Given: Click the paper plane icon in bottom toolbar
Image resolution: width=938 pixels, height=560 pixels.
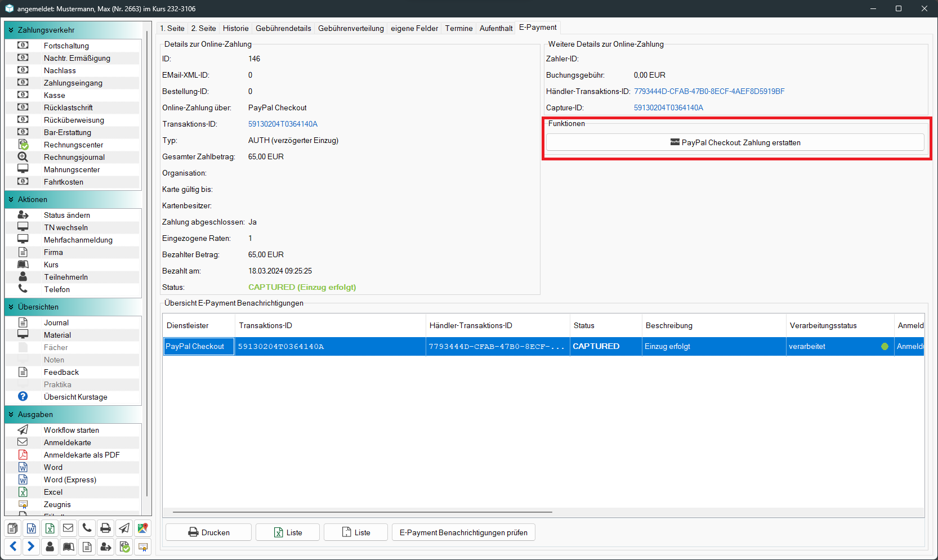Looking at the screenshot, I should click(x=124, y=528).
